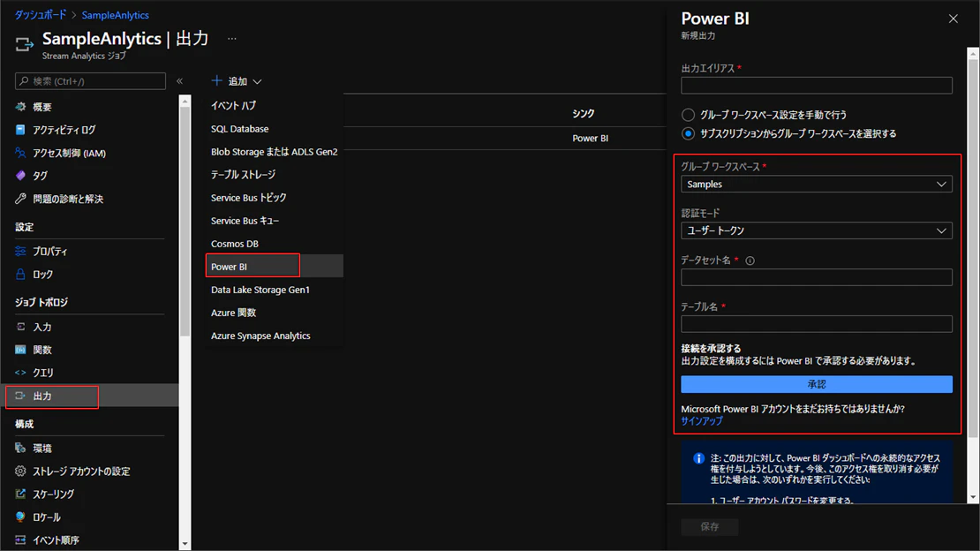This screenshot has height=551, width=980.
Task: Click the blue info icon in the note box
Action: point(698,458)
